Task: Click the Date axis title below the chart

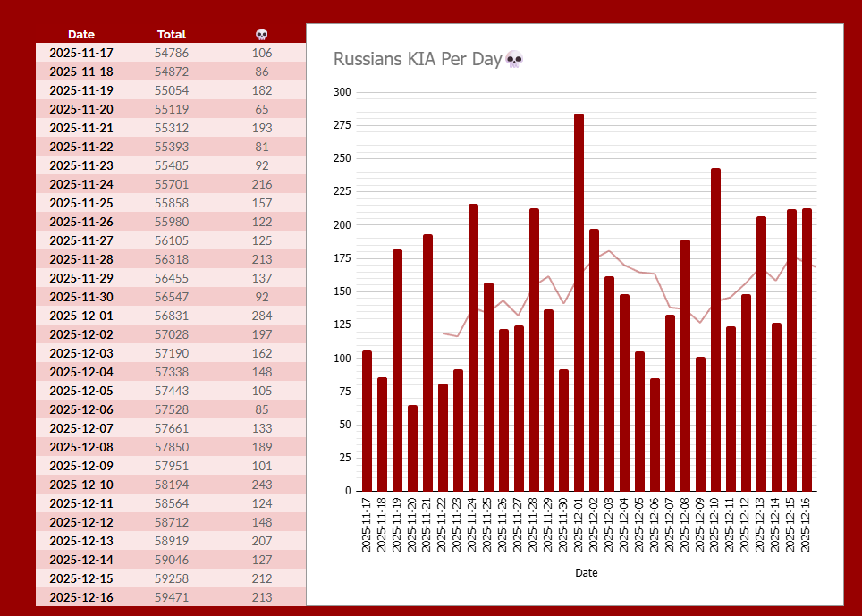Action: (587, 573)
